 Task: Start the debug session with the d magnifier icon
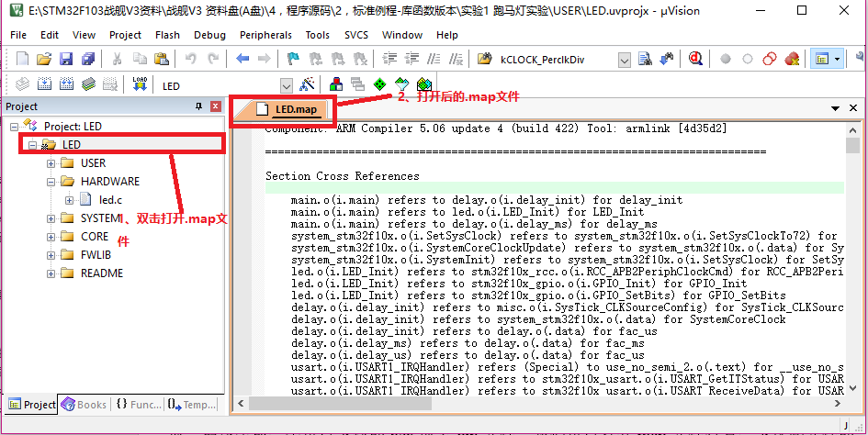point(695,59)
